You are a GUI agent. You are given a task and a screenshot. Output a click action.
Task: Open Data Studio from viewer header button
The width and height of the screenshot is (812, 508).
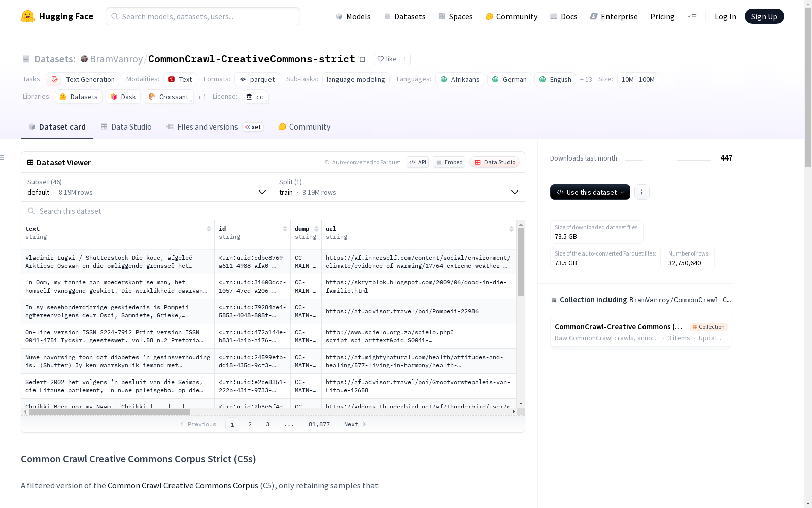(x=495, y=162)
